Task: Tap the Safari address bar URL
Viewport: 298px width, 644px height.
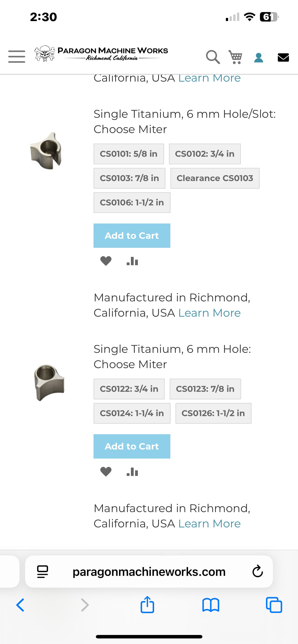Action: tap(149, 571)
